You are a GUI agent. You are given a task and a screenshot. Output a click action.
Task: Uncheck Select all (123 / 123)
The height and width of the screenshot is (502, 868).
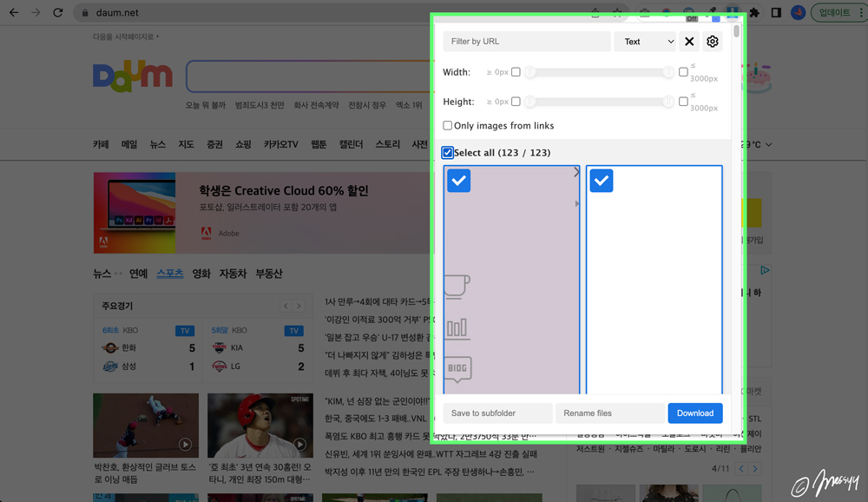448,153
